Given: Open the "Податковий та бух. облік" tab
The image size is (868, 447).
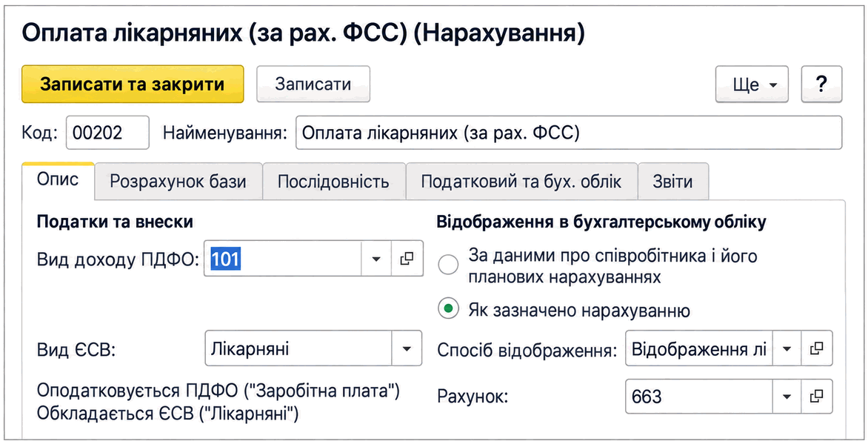Looking at the screenshot, I should [x=521, y=182].
